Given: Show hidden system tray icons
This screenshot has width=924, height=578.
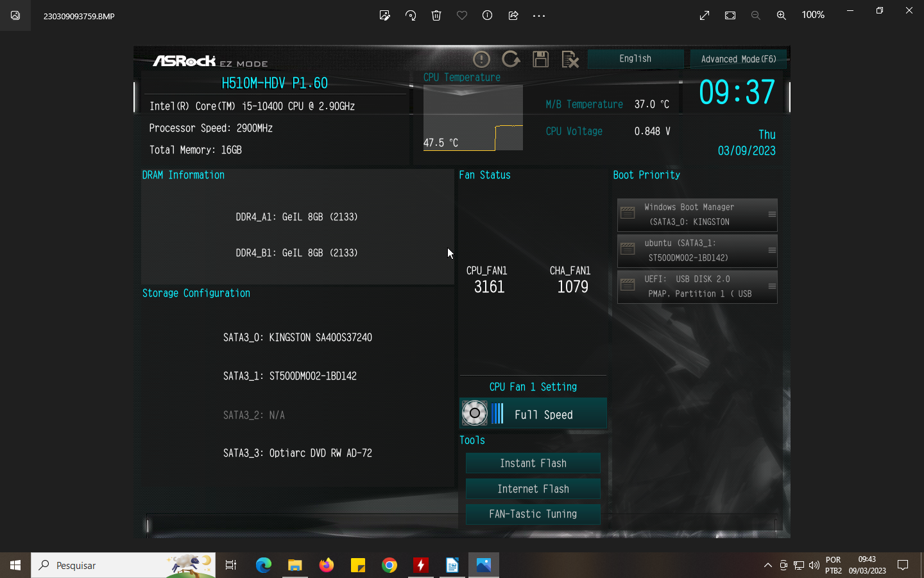Looking at the screenshot, I should (x=768, y=565).
